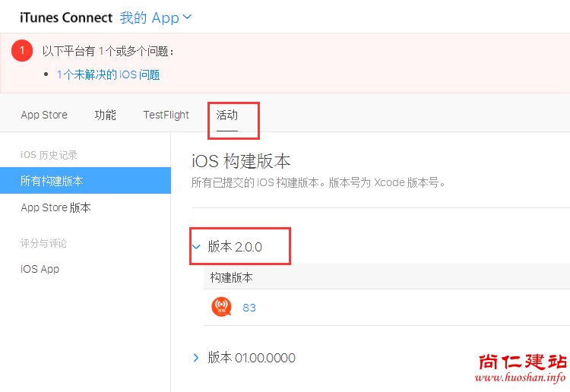
Task: Open build number 83 link
Action: (249, 308)
